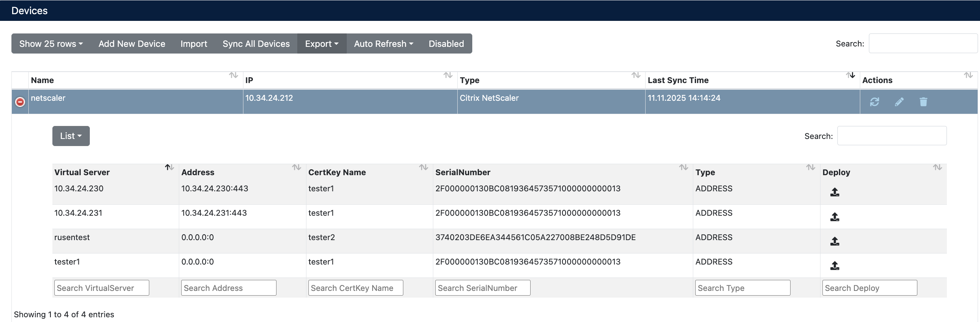Delete netscaler device with trash icon

[x=923, y=102]
